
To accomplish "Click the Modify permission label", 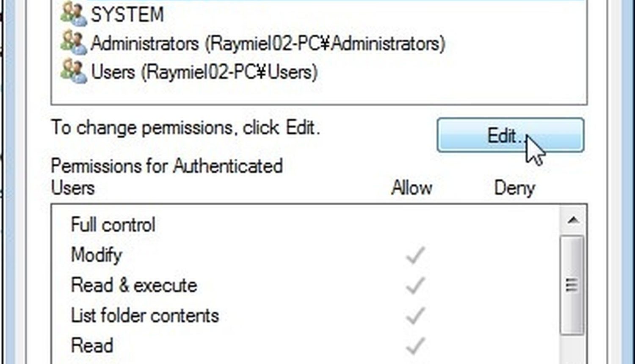I will (97, 255).
